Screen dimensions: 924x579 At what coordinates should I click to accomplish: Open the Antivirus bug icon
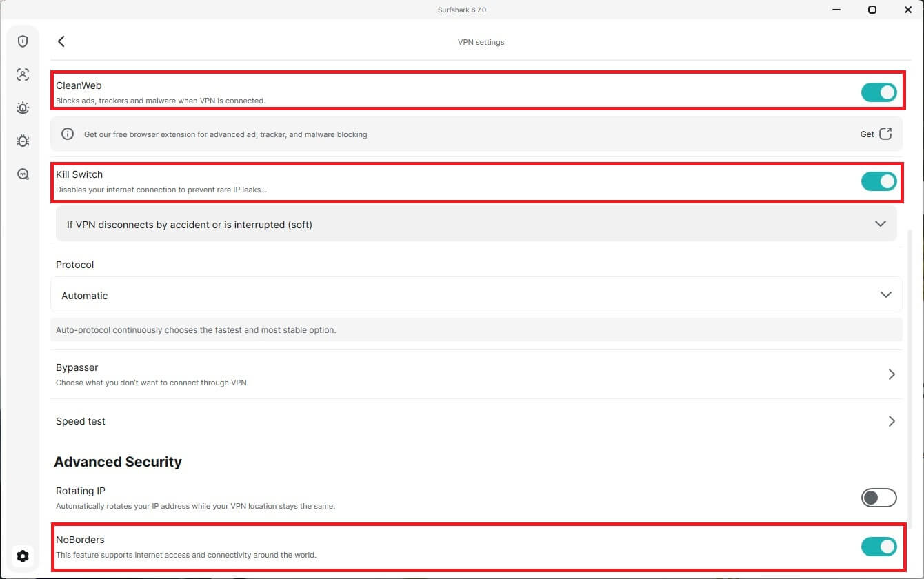point(23,141)
